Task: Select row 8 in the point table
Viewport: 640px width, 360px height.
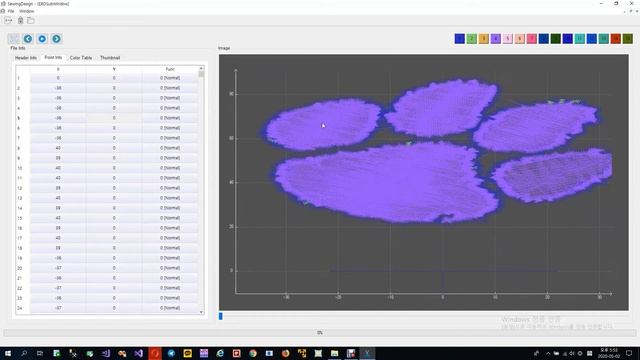Action: [108, 148]
